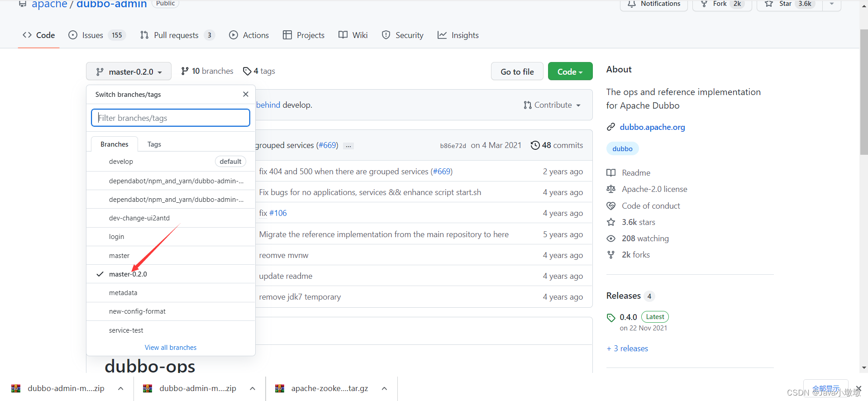
Task: Open the 48 commits history
Action: (x=557, y=145)
